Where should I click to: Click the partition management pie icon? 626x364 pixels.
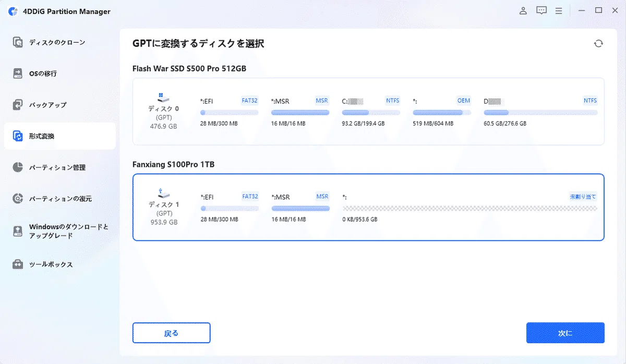pyautogui.click(x=18, y=167)
